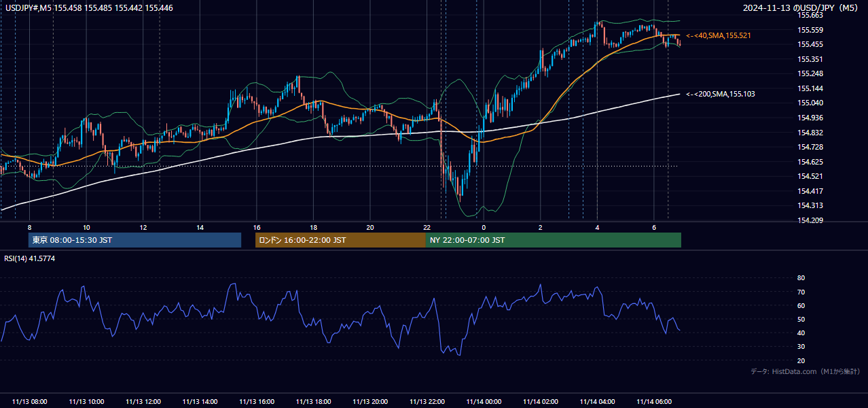Click bottom axis date 11/13 10:00
This screenshot has width=868, height=408.
click(x=86, y=402)
